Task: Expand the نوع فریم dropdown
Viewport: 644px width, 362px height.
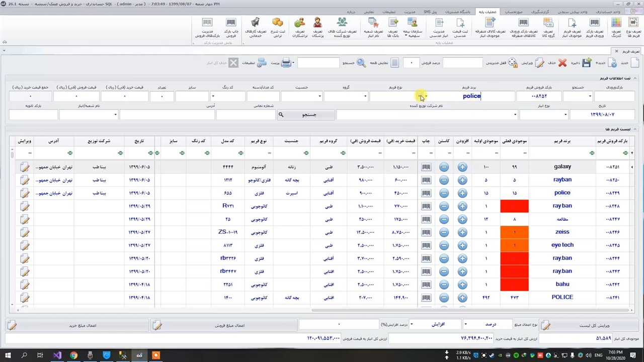Action: click(426, 96)
